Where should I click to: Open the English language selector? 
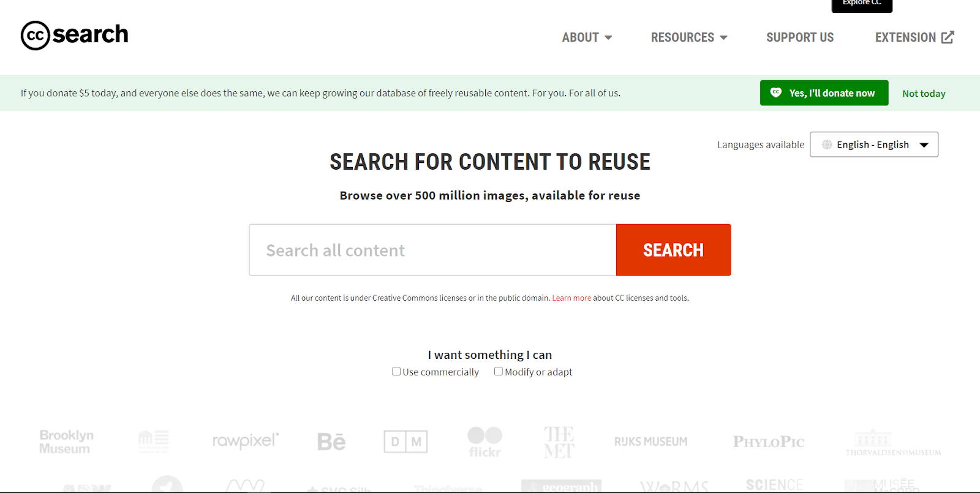[874, 145]
